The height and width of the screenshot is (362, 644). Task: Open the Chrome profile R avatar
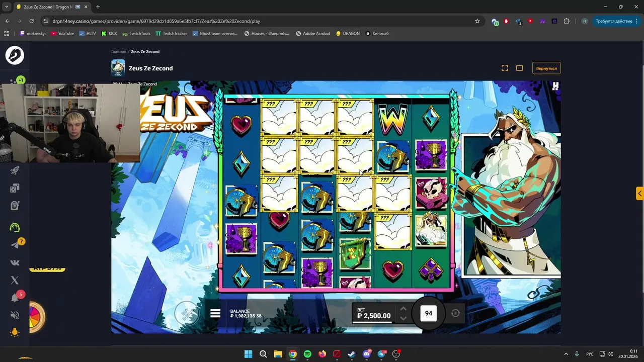point(584,21)
